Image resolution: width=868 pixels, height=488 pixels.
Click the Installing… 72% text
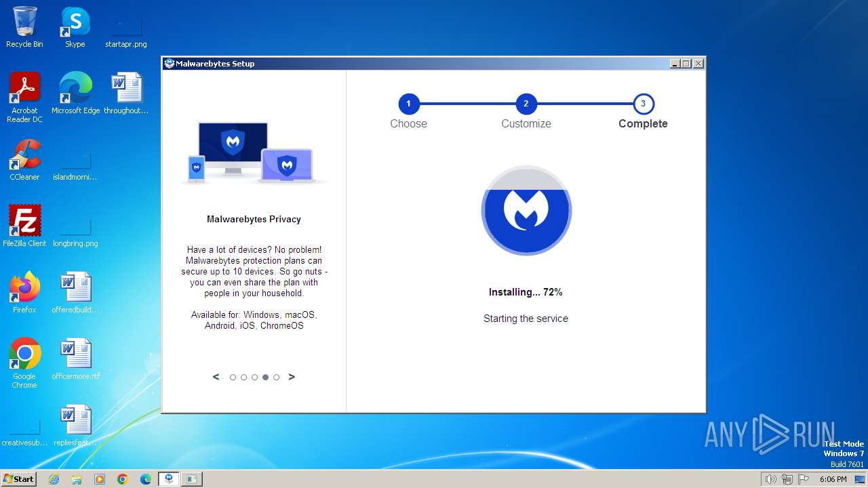[526, 292]
